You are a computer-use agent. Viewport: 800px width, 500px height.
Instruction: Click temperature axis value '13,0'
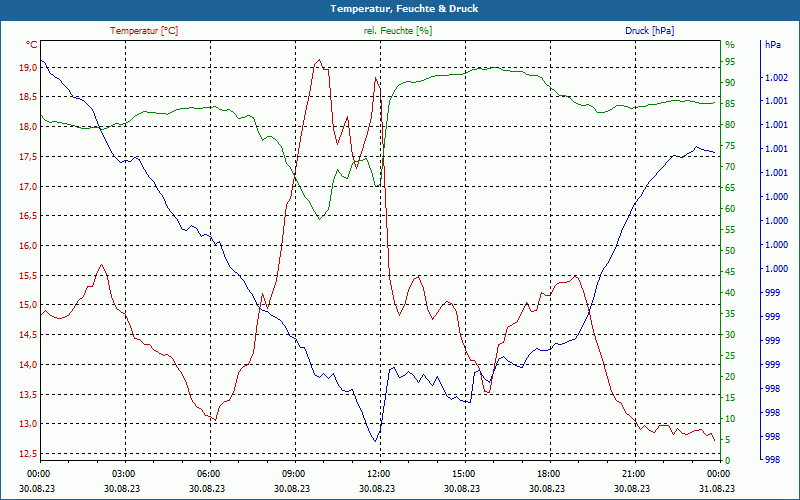[29, 423]
